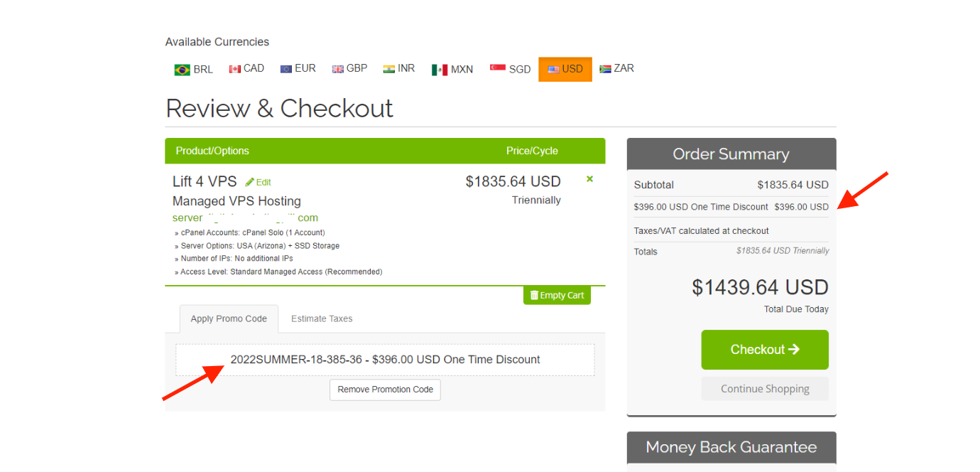Pick the INR currency with India flag
The height and width of the screenshot is (472, 980).
point(399,69)
